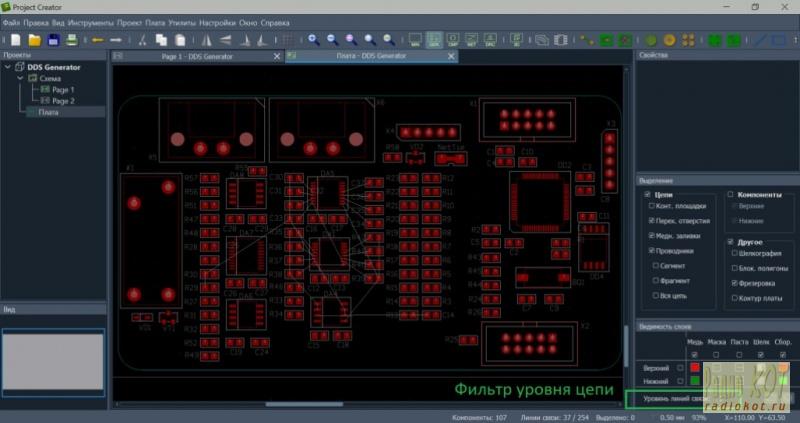Open a project with the folder icon
800x423 pixels.
pyautogui.click(x=33, y=40)
